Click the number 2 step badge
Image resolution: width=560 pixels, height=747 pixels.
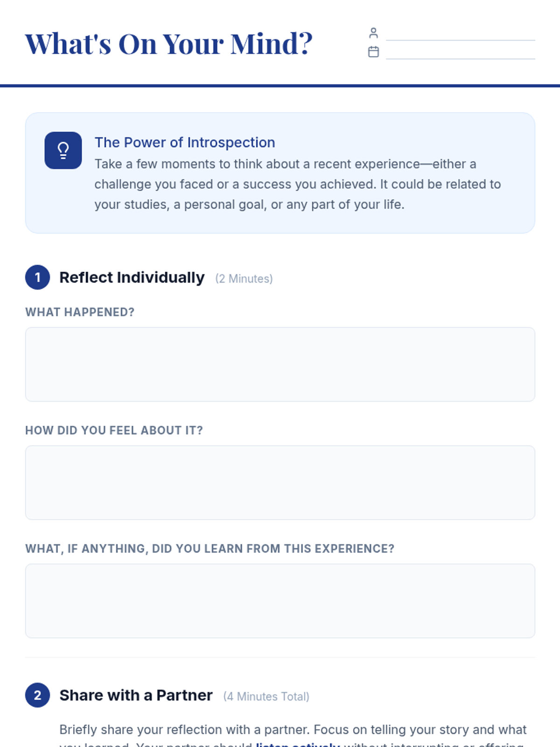[x=37, y=695]
